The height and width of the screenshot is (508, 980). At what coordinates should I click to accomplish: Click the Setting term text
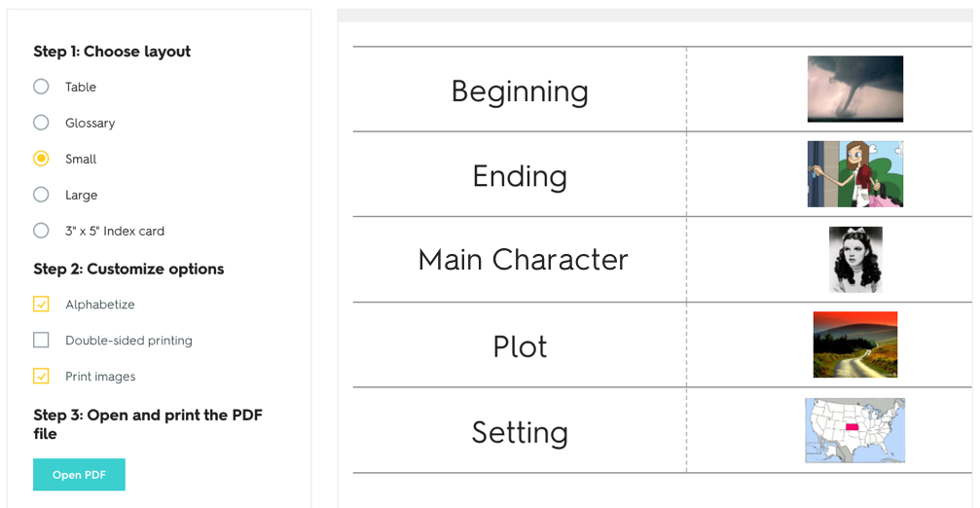point(520,433)
